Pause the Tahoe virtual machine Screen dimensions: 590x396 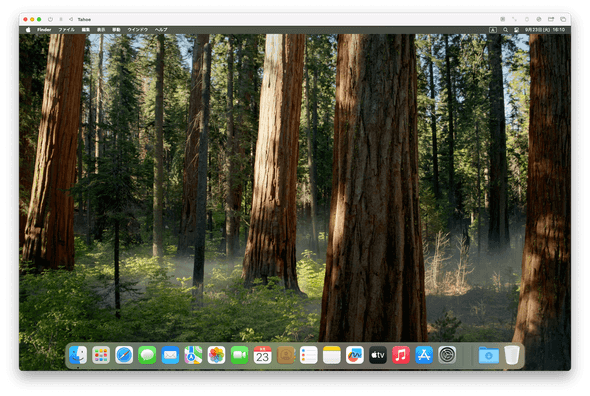[x=61, y=19]
